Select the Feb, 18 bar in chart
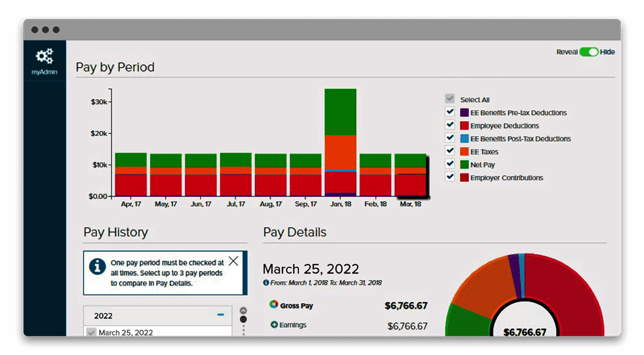The image size is (644, 355). click(x=375, y=175)
